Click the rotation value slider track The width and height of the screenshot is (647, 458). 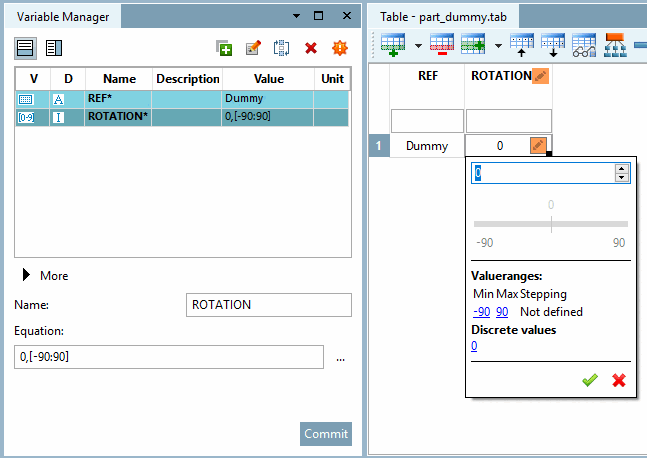pyautogui.click(x=550, y=224)
